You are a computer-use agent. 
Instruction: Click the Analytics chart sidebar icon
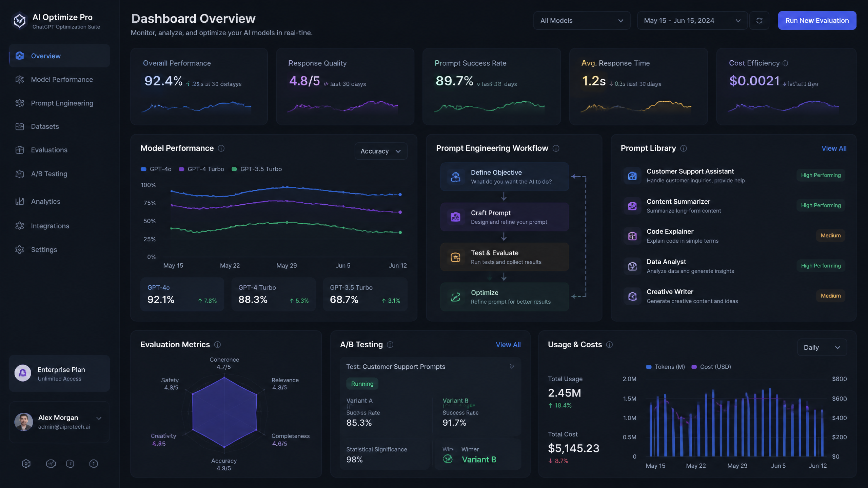(20, 201)
